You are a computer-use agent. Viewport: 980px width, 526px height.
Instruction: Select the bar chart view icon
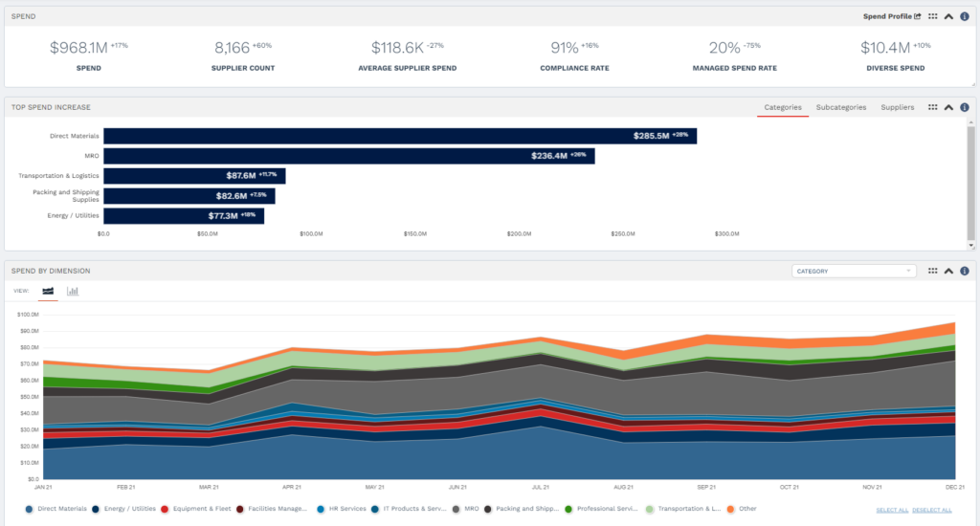(x=73, y=291)
